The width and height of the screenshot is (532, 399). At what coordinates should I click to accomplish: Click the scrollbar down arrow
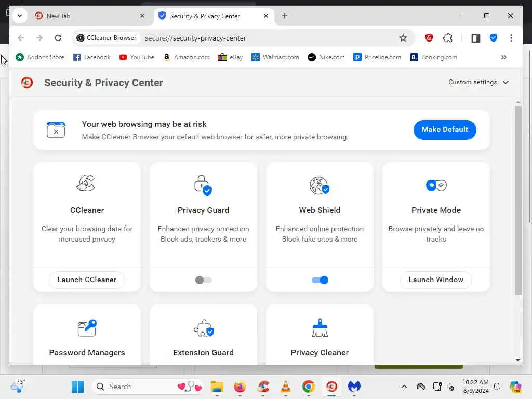coord(518,360)
